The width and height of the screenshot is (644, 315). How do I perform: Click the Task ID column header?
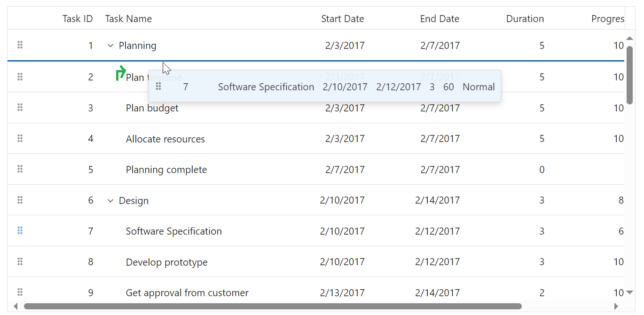[78, 19]
